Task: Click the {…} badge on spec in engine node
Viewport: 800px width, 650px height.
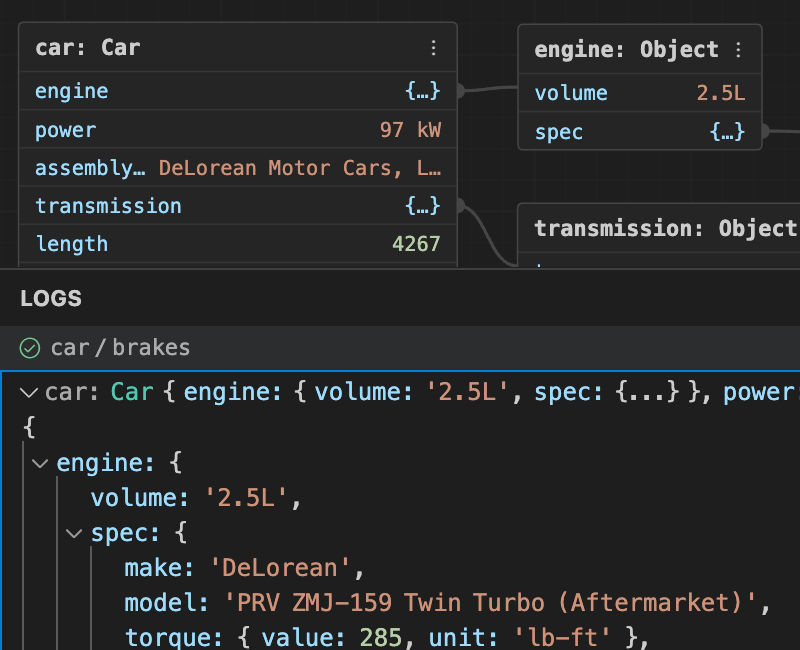Action: click(x=728, y=131)
